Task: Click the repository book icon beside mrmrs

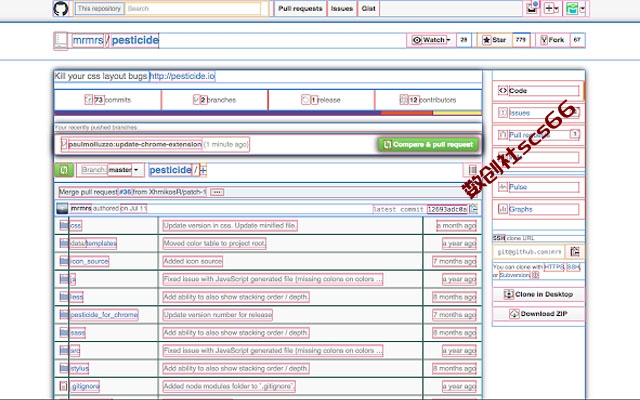Action: click(60, 40)
